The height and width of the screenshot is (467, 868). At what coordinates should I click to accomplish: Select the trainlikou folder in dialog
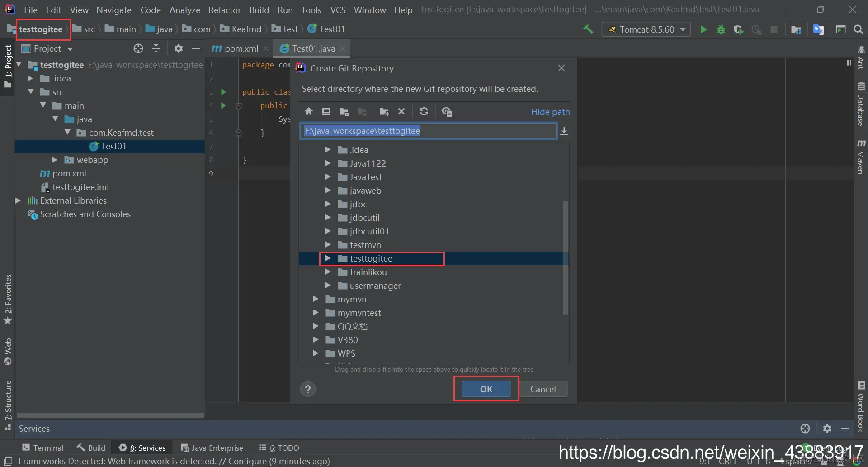368,272
